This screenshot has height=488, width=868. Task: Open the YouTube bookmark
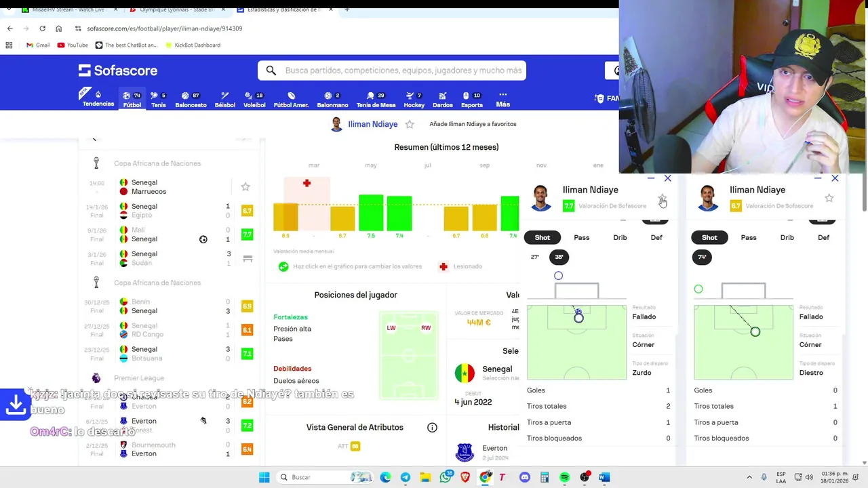[73, 45]
